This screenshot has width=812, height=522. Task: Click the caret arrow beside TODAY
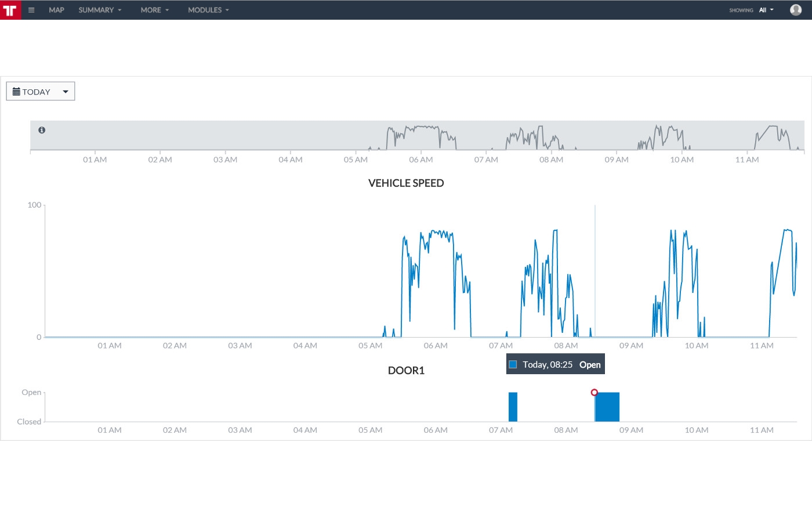tap(66, 92)
